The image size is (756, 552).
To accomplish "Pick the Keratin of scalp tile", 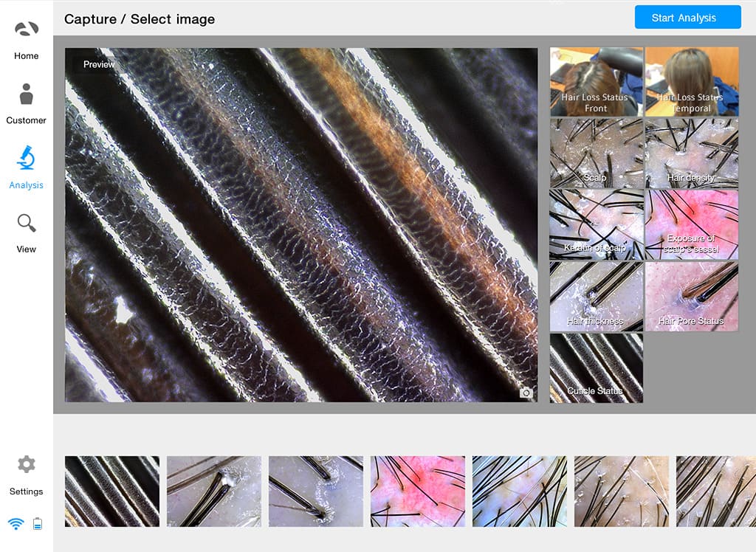I will 597,224.
